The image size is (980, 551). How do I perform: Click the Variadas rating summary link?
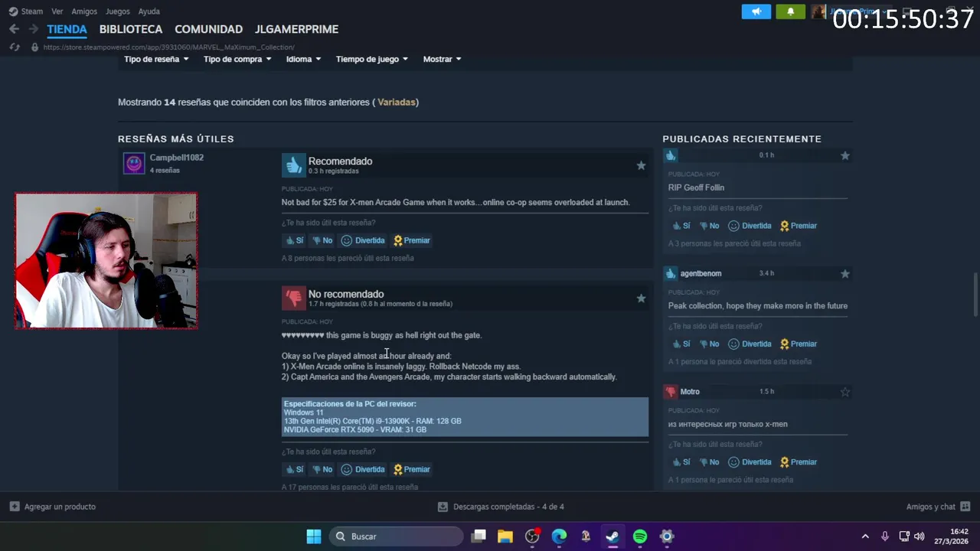(x=396, y=102)
